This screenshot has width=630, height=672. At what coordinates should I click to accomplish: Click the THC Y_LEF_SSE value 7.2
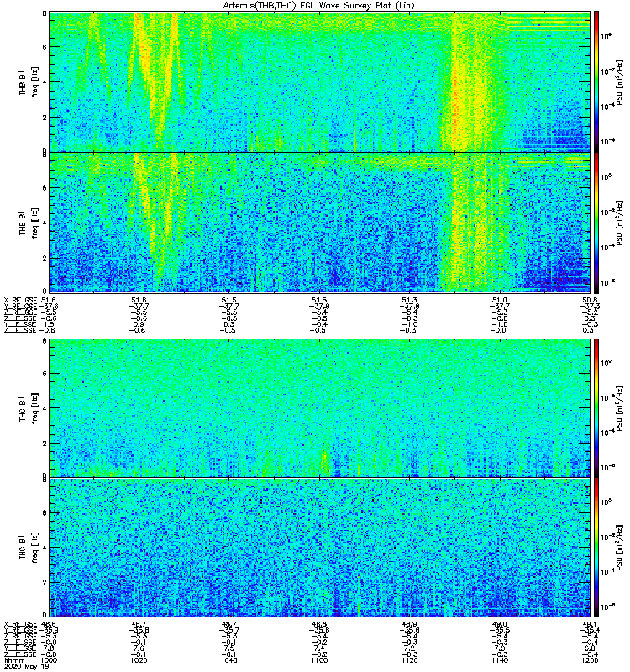pyautogui.click(x=409, y=648)
